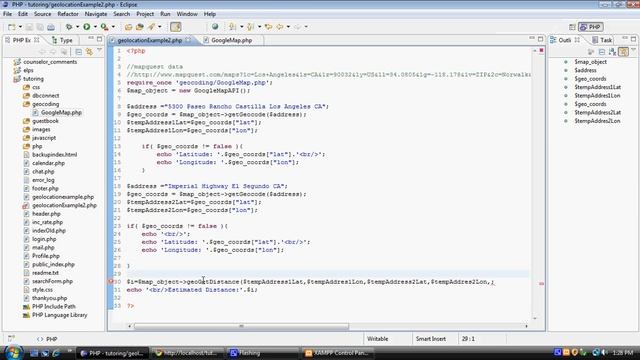
Task: Open the File menu
Action: pyautogui.click(x=7, y=14)
